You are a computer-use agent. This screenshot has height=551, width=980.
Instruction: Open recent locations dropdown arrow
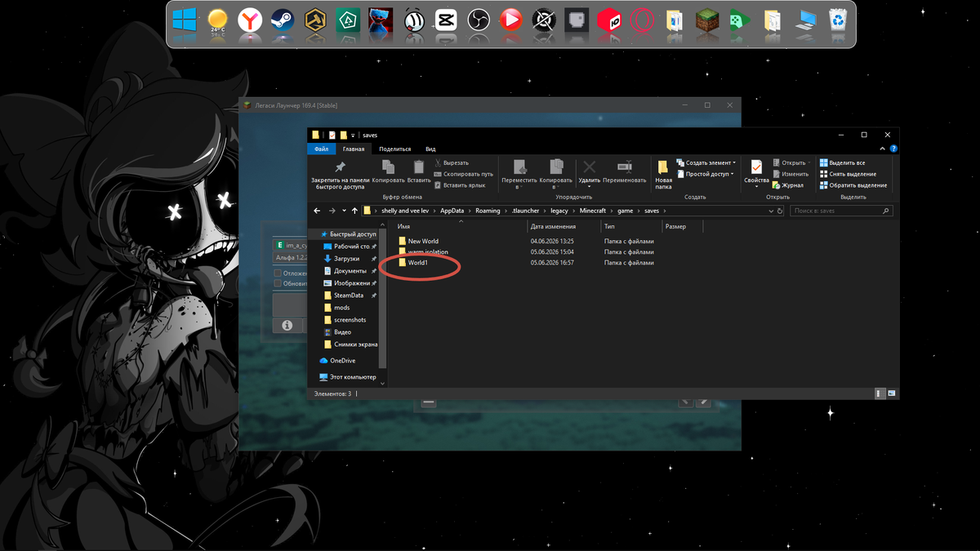pos(344,211)
